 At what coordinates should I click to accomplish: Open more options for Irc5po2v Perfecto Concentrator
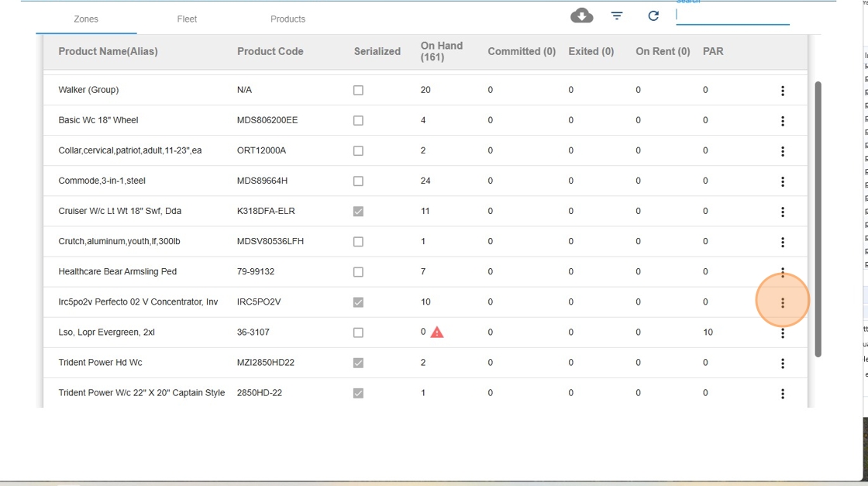tap(783, 303)
